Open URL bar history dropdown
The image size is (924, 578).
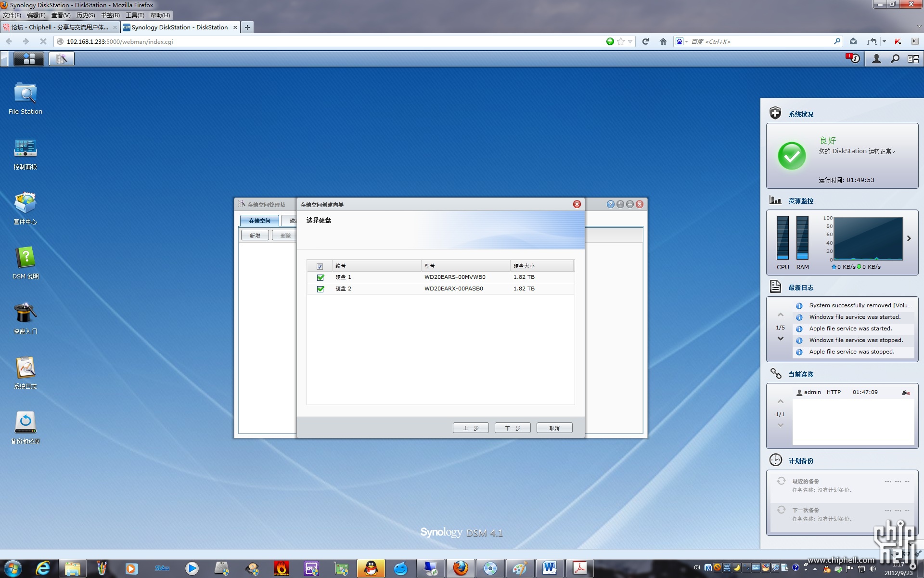[630, 41]
